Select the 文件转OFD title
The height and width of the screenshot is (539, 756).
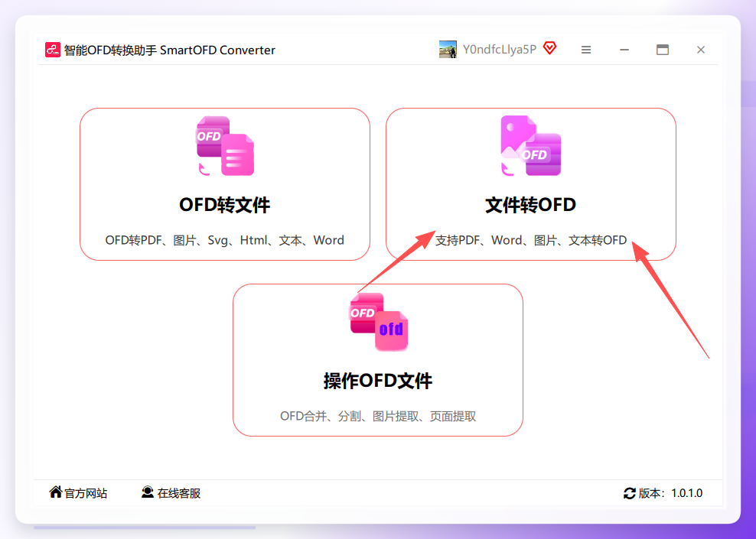click(x=530, y=205)
